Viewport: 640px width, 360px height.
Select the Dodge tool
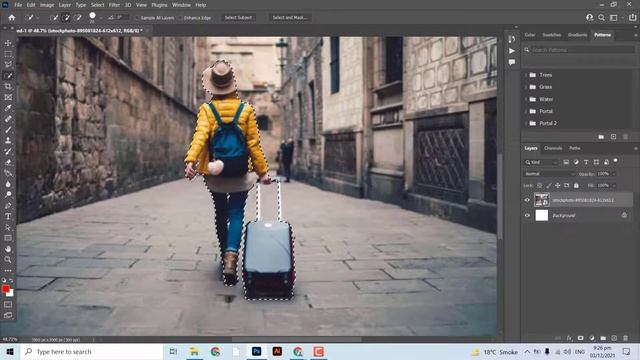click(x=8, y=195)
